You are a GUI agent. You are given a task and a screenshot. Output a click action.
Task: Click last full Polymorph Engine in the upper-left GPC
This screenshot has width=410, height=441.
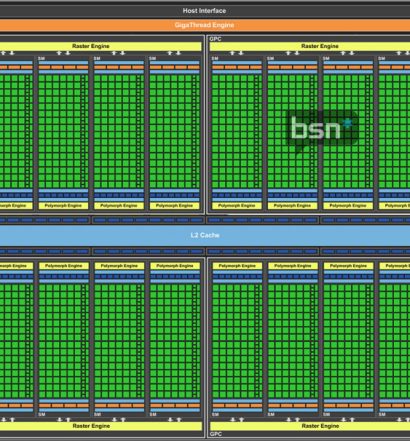[174, 206]
